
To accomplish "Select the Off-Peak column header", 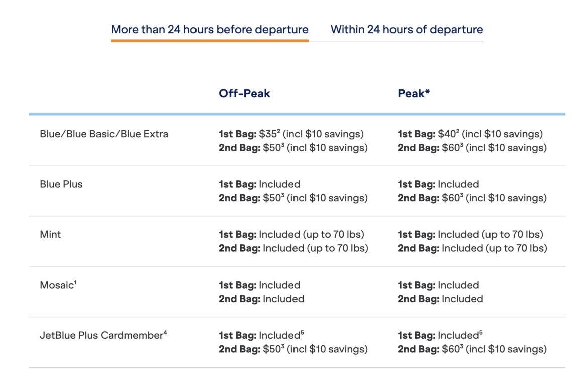I will [244, 93].
